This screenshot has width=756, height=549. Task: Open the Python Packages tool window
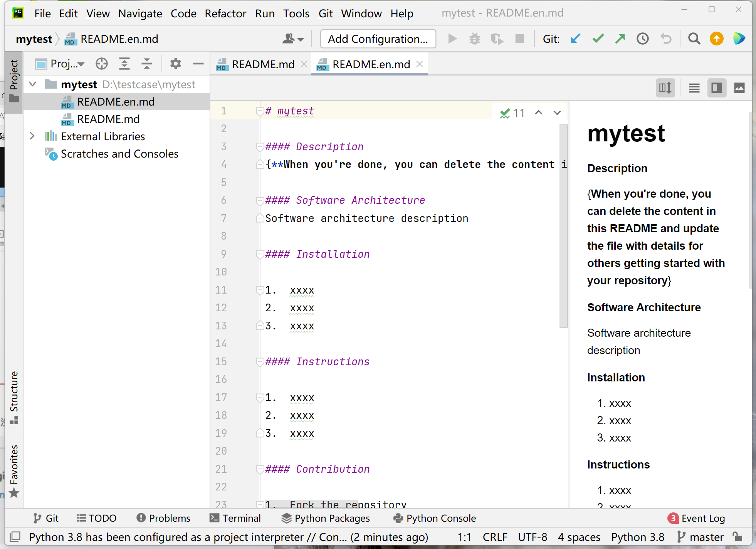tap(326, 518)
